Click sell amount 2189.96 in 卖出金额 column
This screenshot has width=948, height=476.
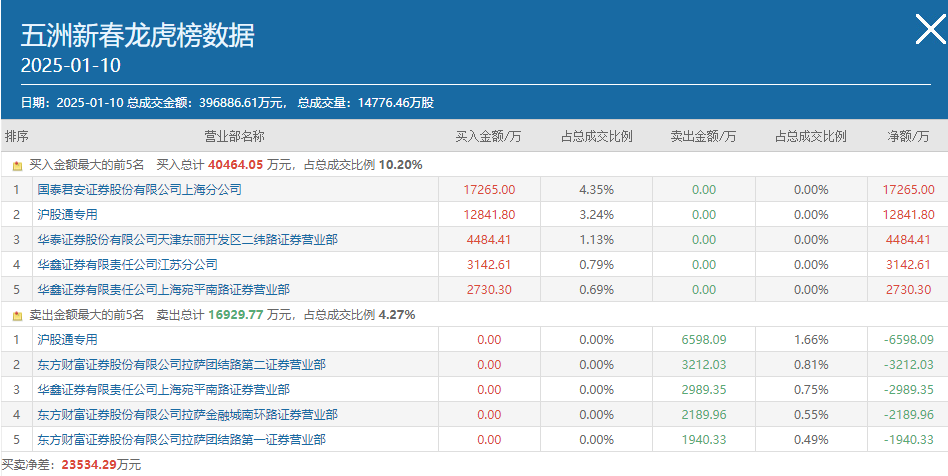tap(704, 415)
